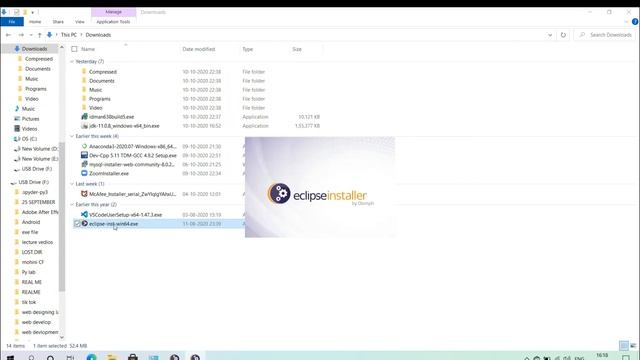The image size is (640, 360).
Task: Open Videos icon in navigation pane
Action: 17,129
